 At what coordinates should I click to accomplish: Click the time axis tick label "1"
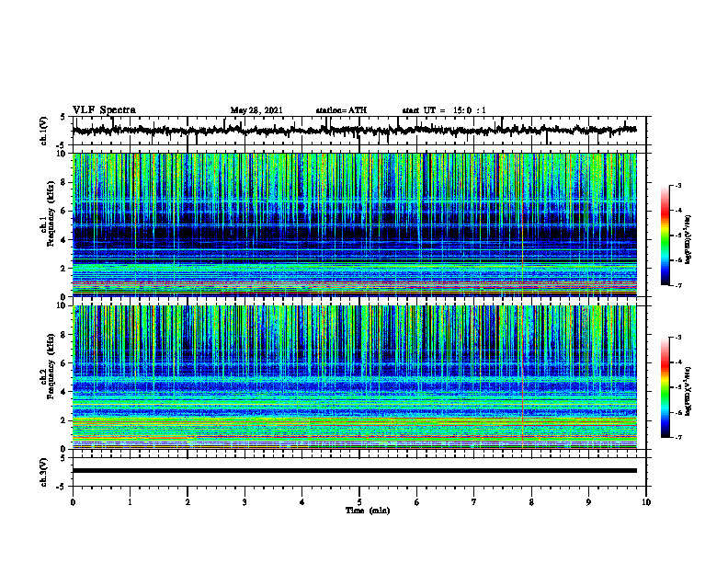point(130,502)
